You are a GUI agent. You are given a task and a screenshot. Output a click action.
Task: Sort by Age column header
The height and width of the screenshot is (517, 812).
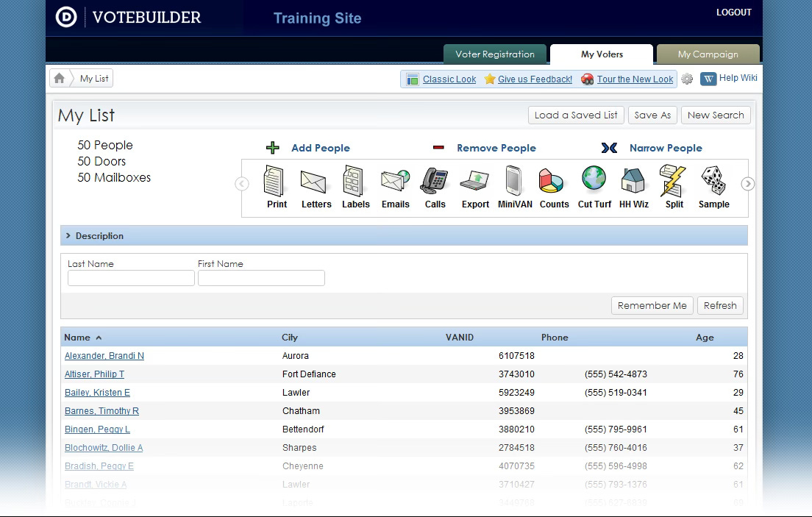[705, 338]
